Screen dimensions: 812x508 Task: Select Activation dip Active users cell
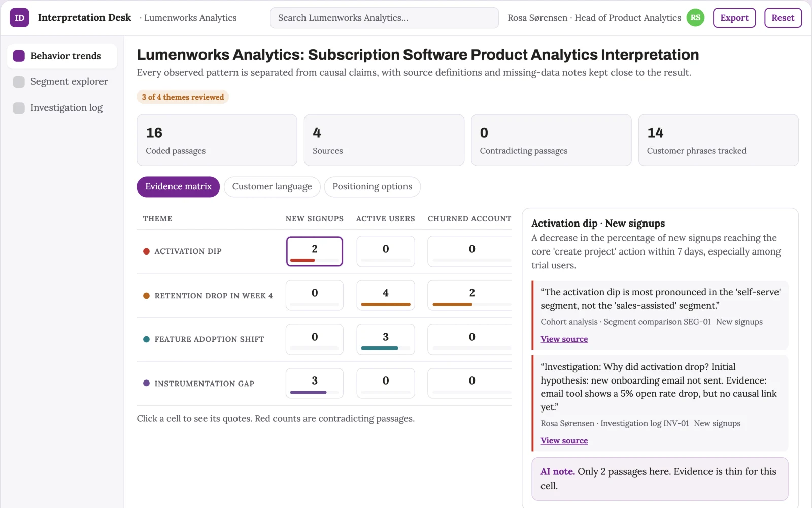tap(386, 251)
